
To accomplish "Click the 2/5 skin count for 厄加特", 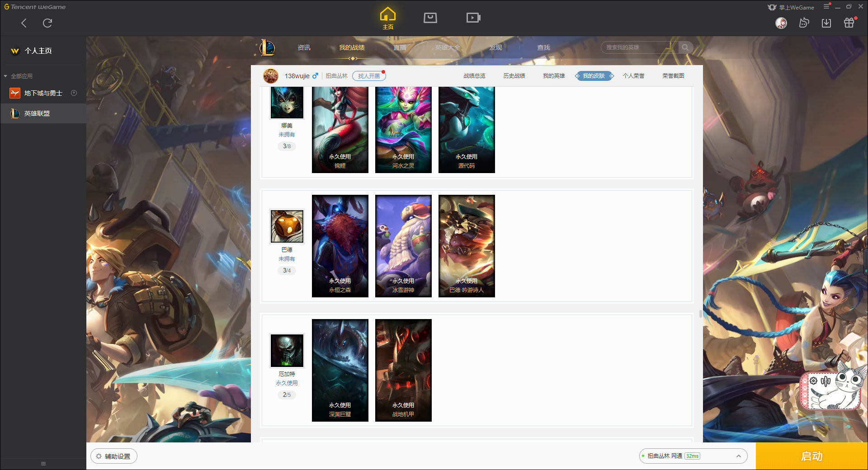I will [x=287, y=395].
